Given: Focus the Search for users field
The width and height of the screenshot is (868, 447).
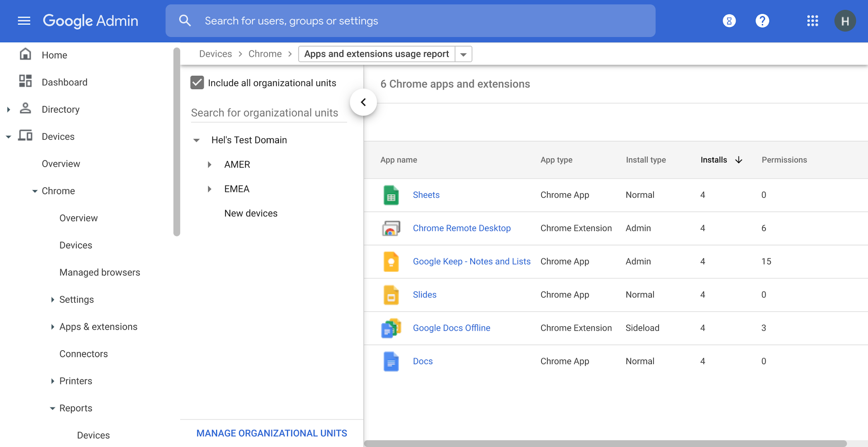Looking at the screenshot, I should [x=410, y=21].
